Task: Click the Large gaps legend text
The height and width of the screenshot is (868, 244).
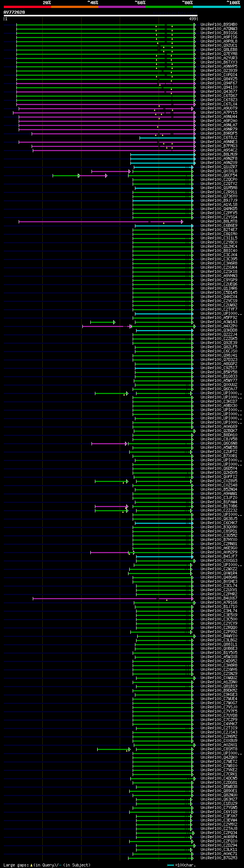Action: click(x=47, y=865)
